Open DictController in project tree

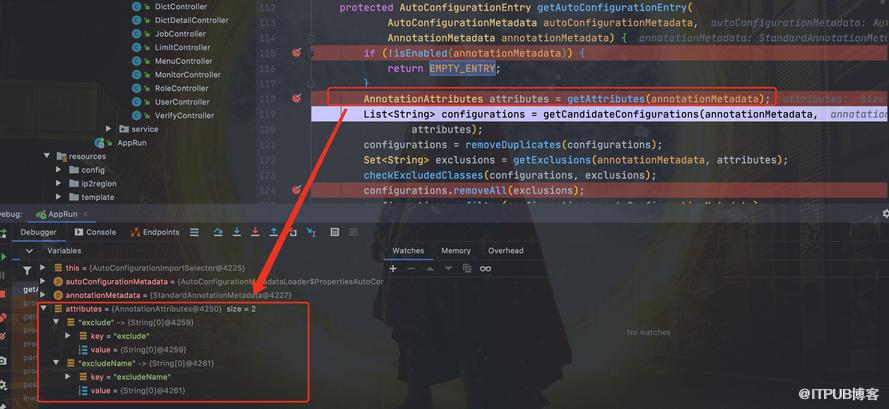(x=181, y=7)
